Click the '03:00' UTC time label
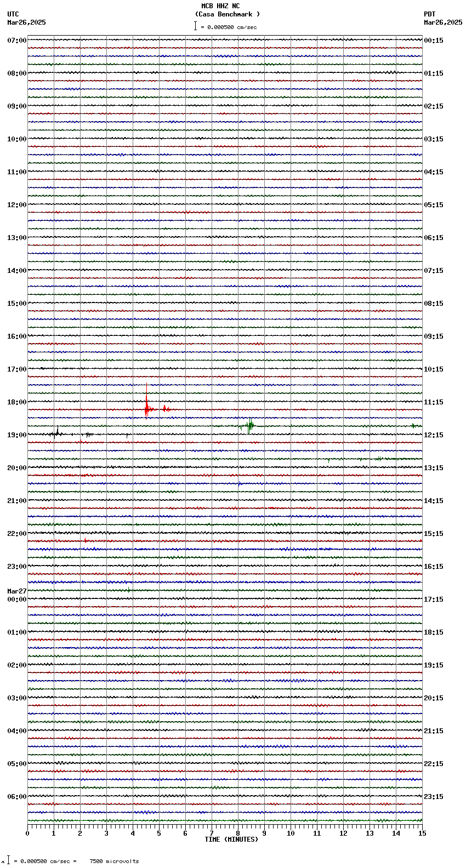 [17, 698]
